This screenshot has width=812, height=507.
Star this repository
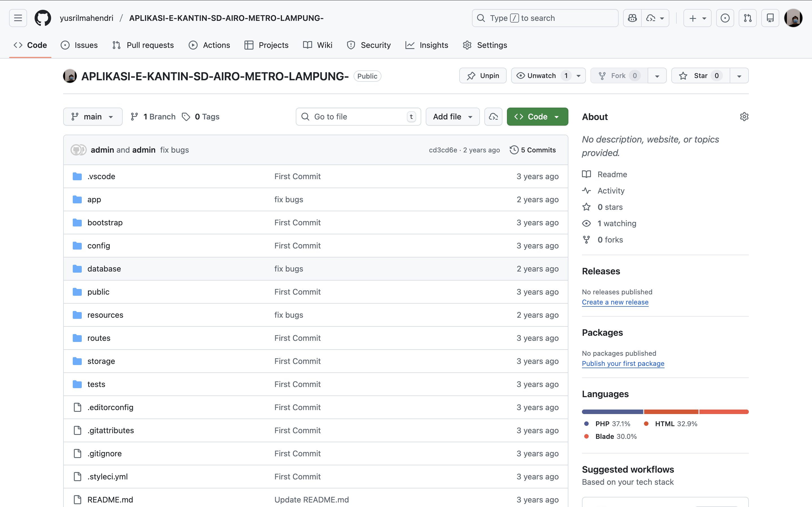pyautogui.click(x=700, y=76)
